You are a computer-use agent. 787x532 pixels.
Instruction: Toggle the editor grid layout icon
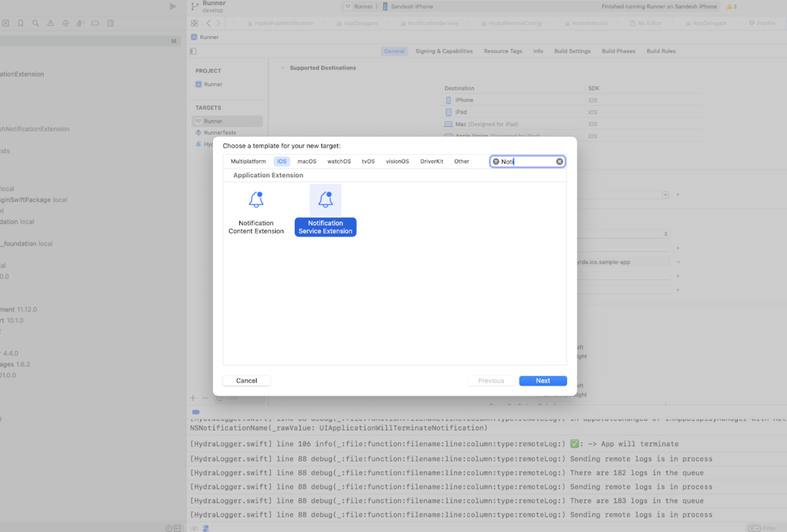point(194,23)
